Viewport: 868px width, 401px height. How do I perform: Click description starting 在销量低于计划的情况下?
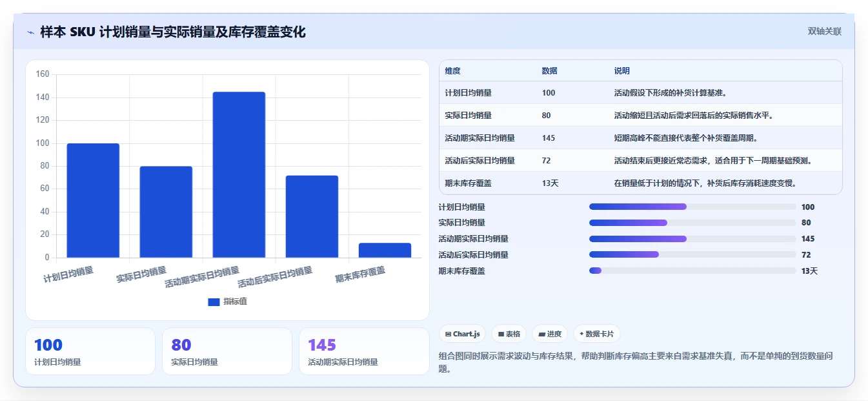[705, 183]
